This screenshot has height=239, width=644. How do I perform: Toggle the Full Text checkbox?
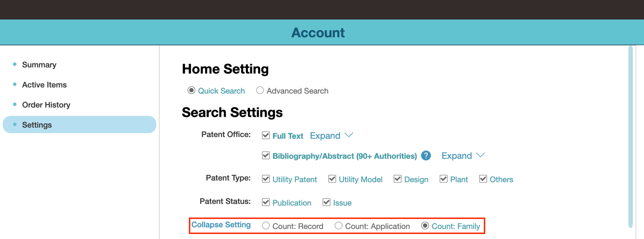click(x=266, y=135)
